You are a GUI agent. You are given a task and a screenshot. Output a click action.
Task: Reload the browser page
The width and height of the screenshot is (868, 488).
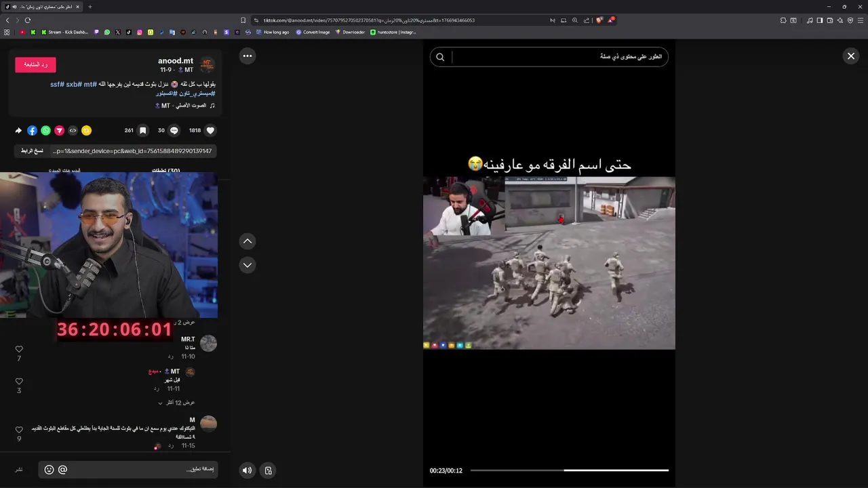(x=27, y=20)
